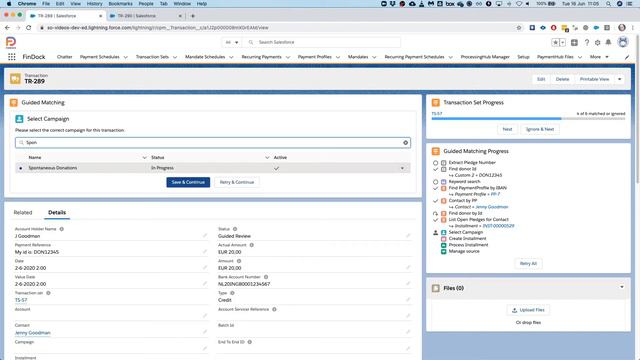Image resolution: width=640 pixels, height=360 pixels.
Task: Click the info icon next to Status
Action: coord(235,229)
